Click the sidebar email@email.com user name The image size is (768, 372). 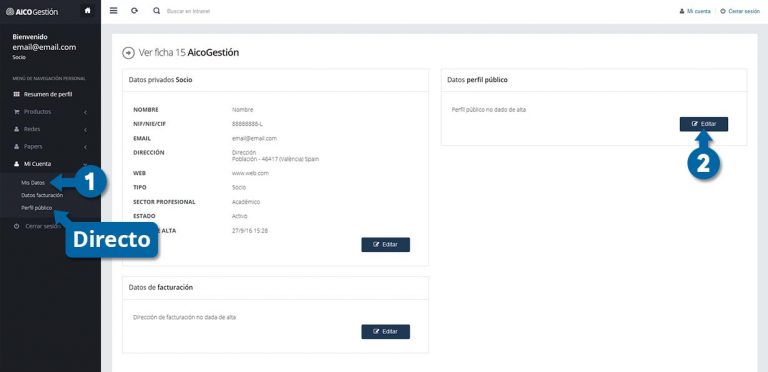44,47
